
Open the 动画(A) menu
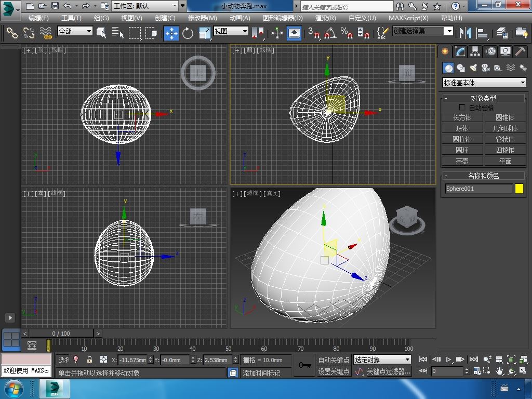coord(240,18)
